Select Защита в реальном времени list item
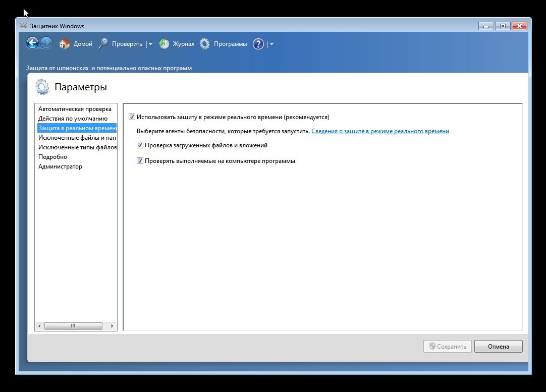 [77, 128]
